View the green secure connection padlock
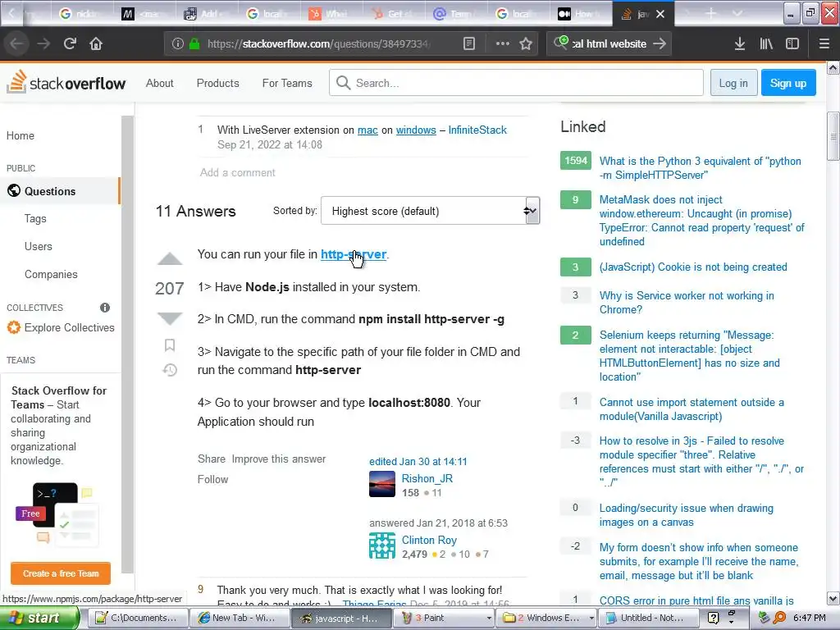The width and height of the screenshot is (840, 630). click(194, 43)
